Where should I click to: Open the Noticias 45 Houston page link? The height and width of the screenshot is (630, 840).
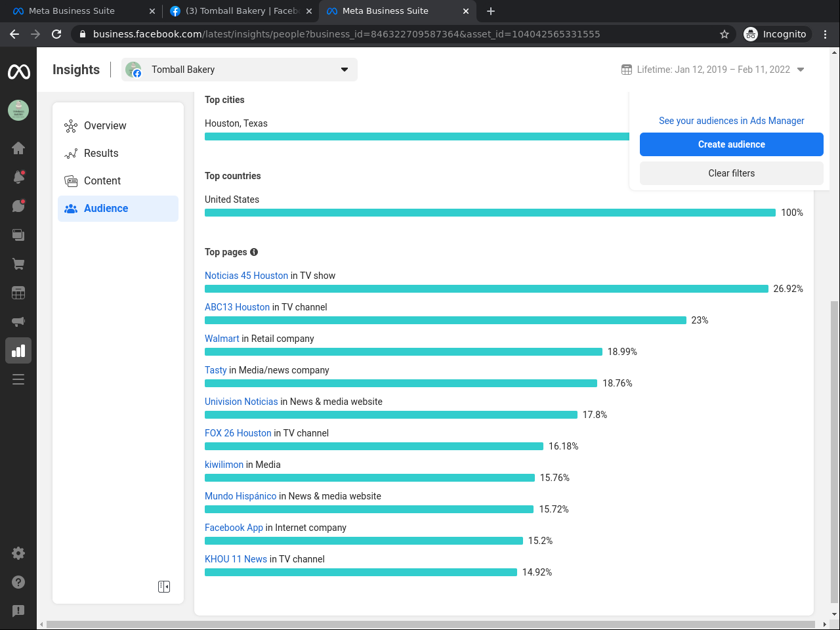pyautogui.click(x=246, y=276)
